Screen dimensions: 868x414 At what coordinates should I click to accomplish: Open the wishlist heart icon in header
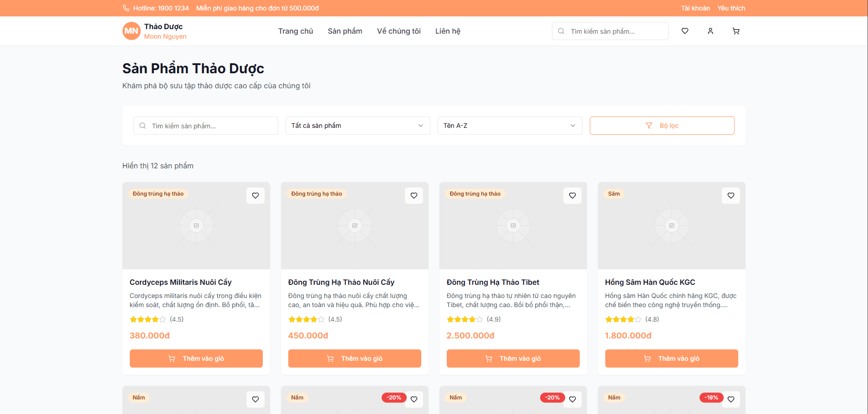click(685, 31)
